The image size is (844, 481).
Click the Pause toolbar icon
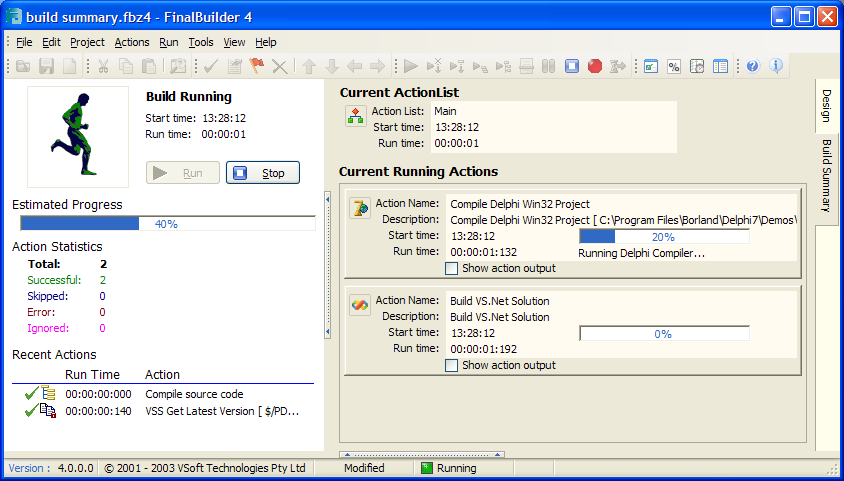click(548, 66)
